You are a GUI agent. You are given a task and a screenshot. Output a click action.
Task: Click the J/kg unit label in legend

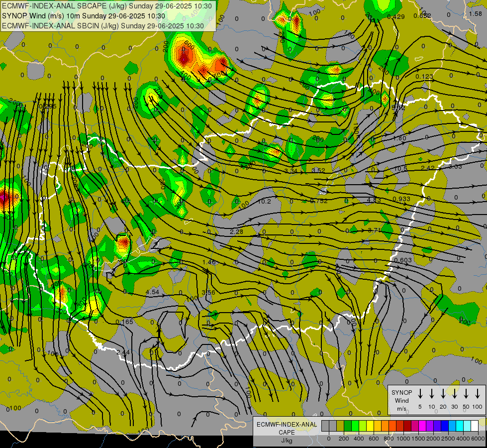point(287,441)
